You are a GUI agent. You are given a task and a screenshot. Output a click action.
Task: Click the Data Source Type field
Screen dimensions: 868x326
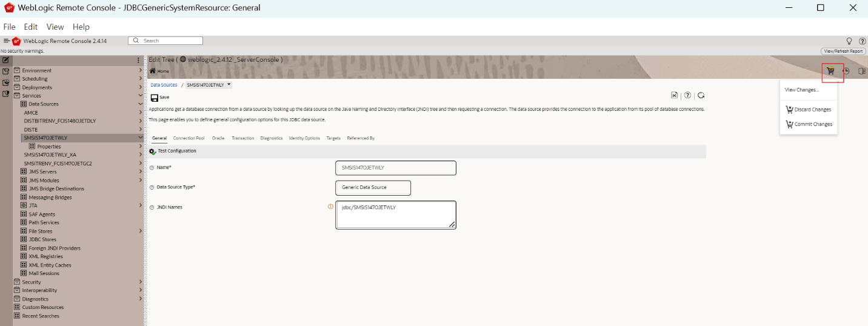point(373,188)
